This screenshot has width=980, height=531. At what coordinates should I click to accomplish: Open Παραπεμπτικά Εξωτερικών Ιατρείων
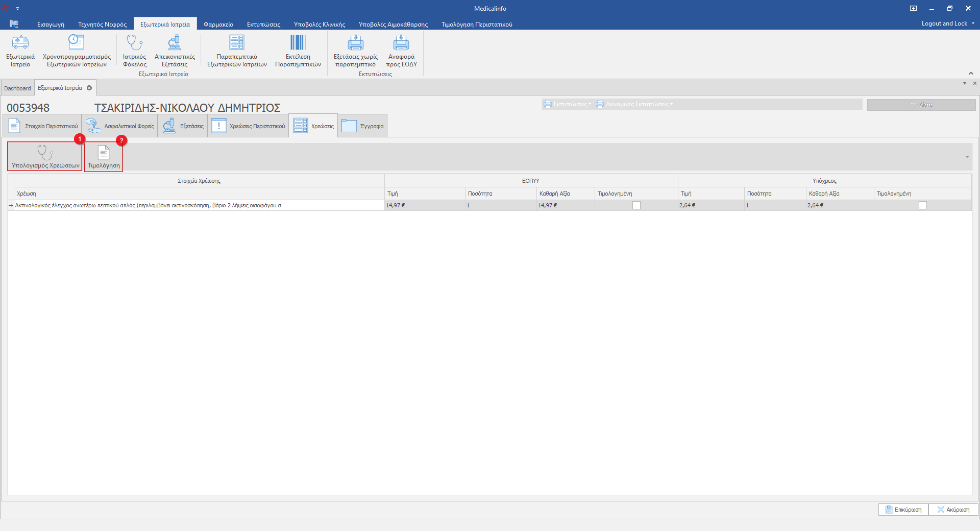point(237,51)
